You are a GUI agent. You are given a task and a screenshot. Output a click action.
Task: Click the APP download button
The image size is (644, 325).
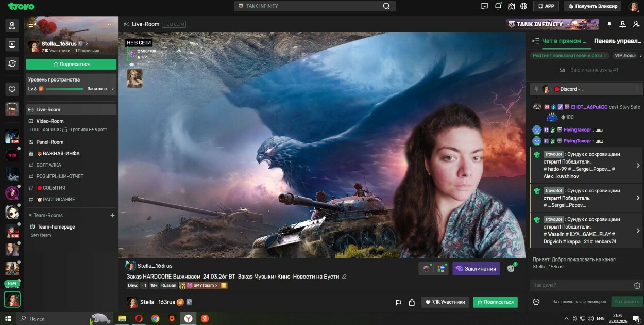click(x=546, y=6)
